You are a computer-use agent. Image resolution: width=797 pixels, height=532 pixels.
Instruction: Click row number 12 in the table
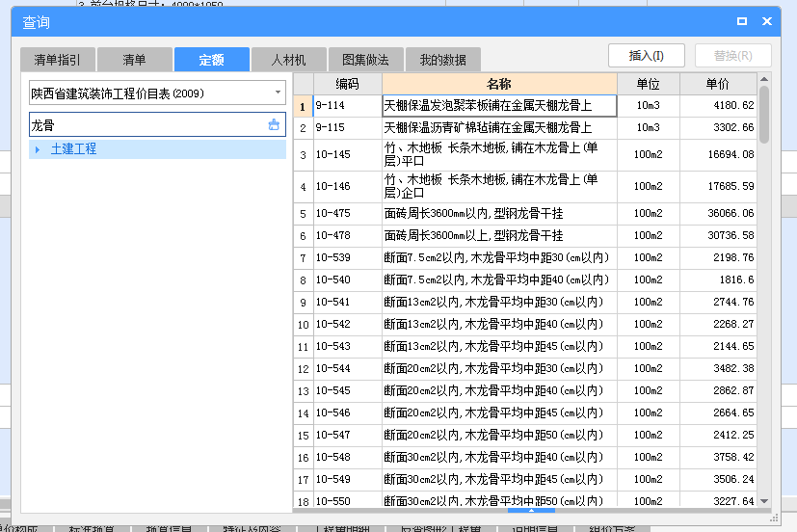304,369
